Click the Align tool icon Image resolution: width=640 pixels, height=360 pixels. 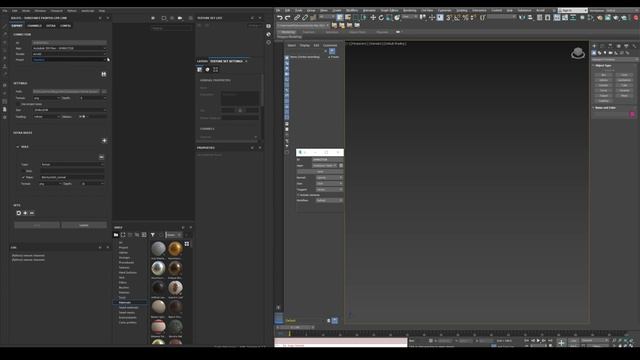coord(530,18)
